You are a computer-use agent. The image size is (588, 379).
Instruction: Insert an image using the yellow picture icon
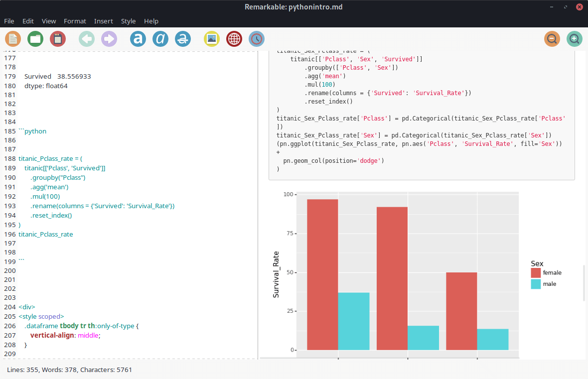click(x=212, y=39)
